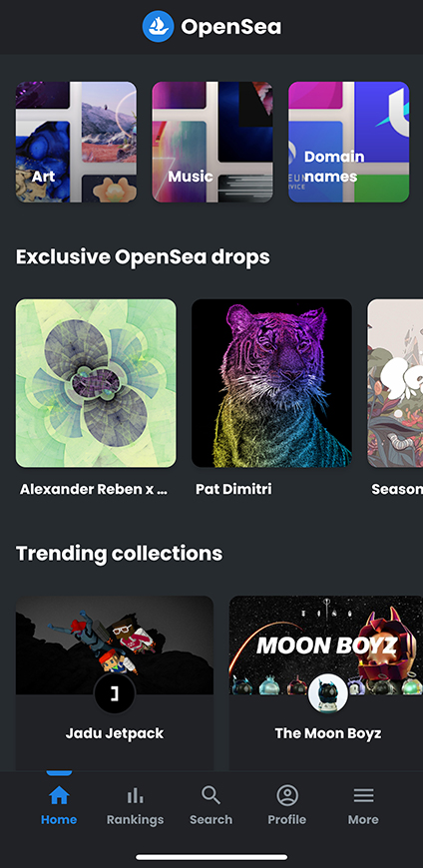This screenshot has height=868, width=423.
Task: Open Jadu Jetpack collection banner
Action: 115,646
